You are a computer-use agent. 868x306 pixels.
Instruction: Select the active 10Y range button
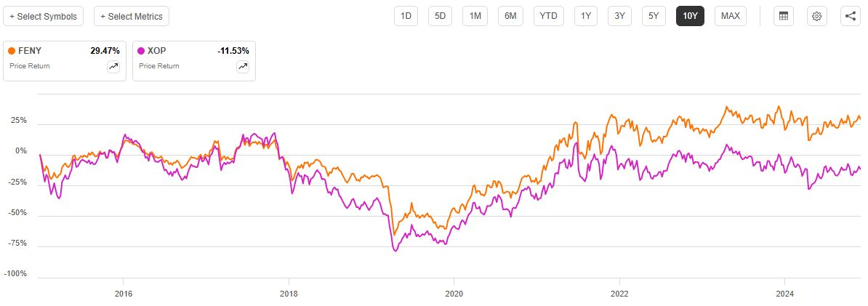tap(690, 16)
